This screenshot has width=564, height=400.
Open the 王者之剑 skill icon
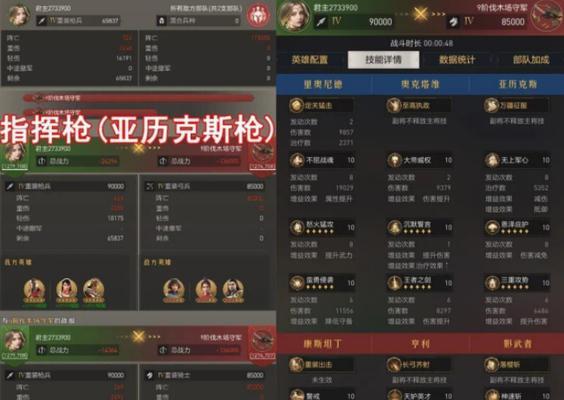[395, 283]
